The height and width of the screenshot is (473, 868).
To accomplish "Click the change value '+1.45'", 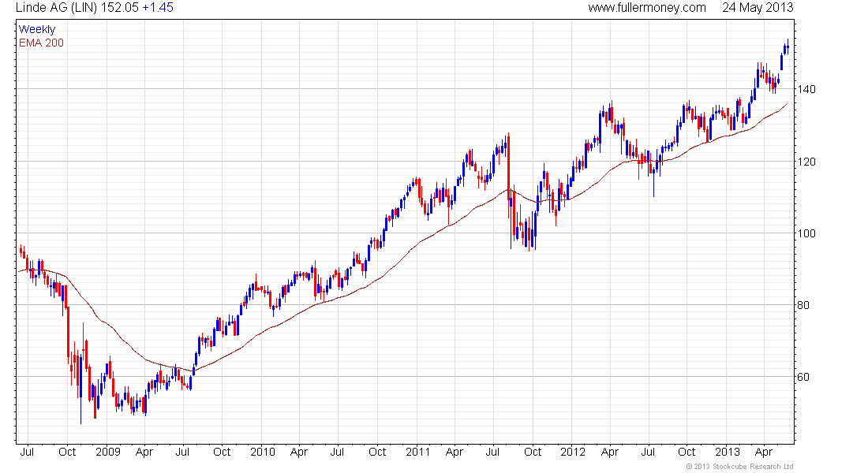I will click(158, 8).
